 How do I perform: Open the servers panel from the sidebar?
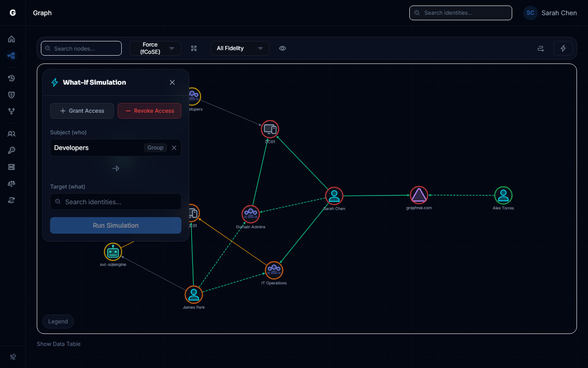point(11,167)
